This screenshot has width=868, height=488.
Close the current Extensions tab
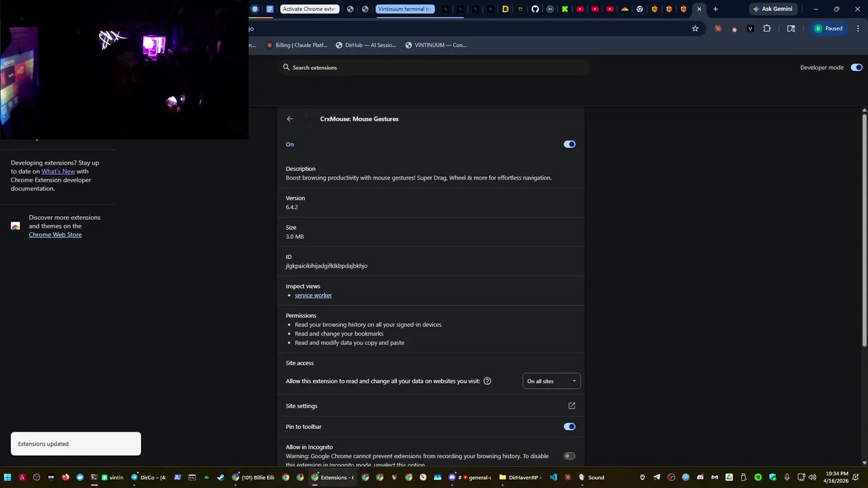point(699,9)
